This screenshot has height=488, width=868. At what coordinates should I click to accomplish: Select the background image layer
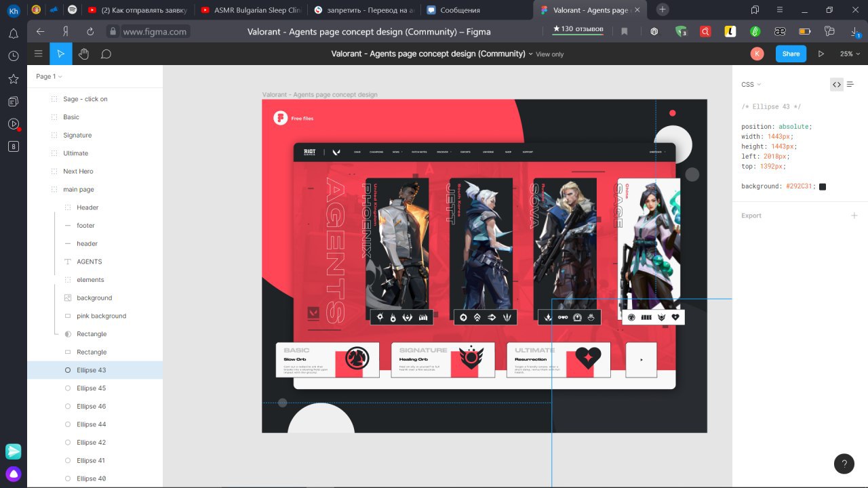pyautogui.click(x=95, y=298)
